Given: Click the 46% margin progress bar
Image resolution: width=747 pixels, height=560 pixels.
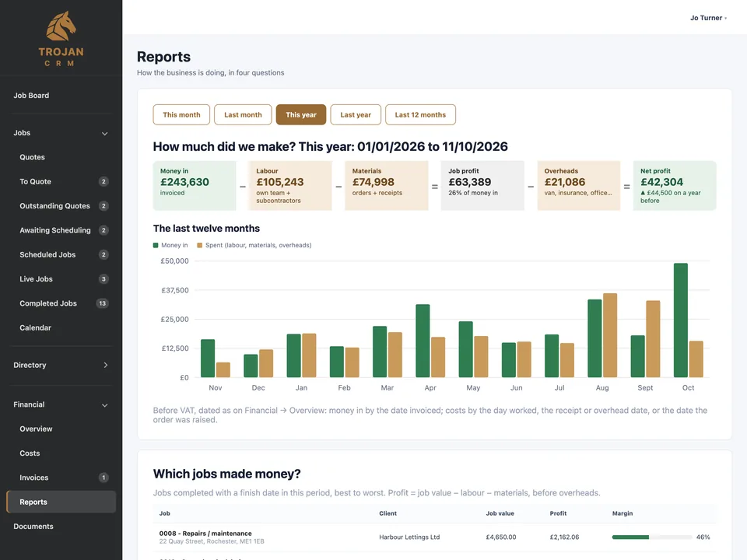Looking at the screenshot, I should (x=652, y=537).
